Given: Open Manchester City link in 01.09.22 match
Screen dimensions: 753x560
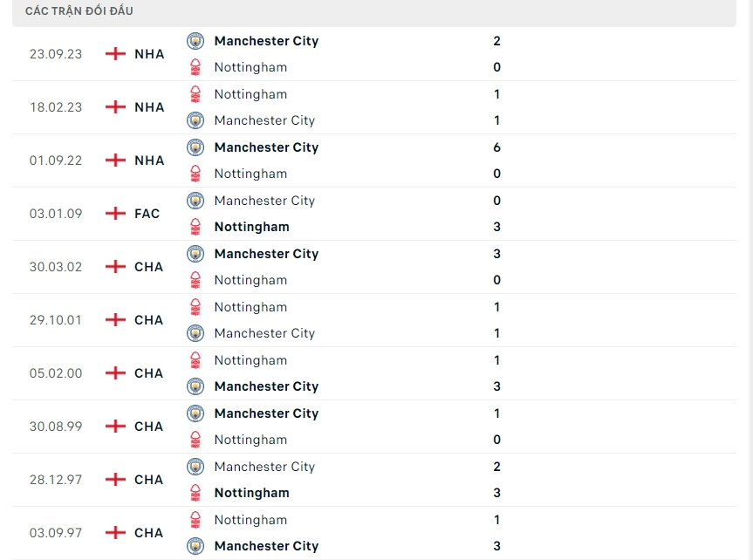Looking at the screenshot, I should 266,147.
